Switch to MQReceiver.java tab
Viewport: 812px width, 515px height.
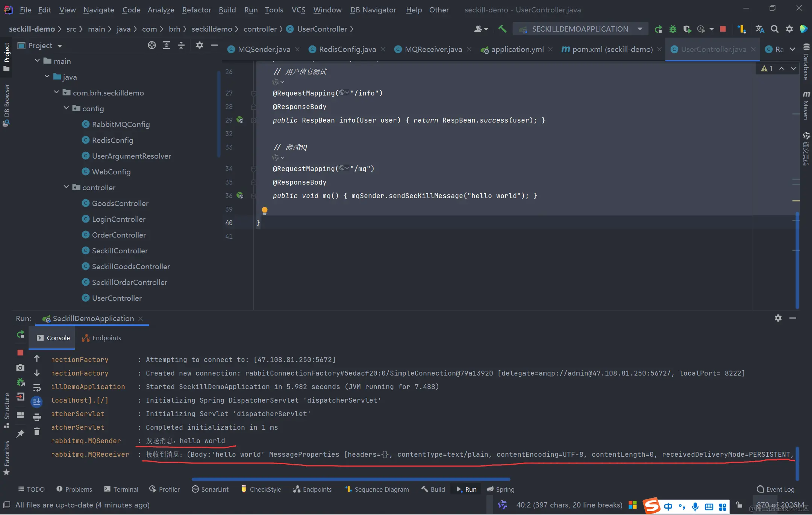[433, 49]
